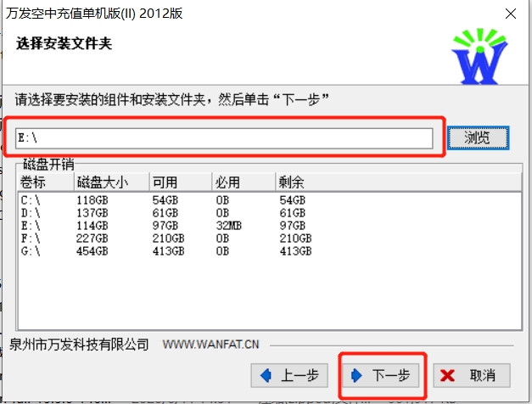This screenshot has width=532, height=404.
Task: Click the install path field showing E:\
Action: (x=224, y=138)
